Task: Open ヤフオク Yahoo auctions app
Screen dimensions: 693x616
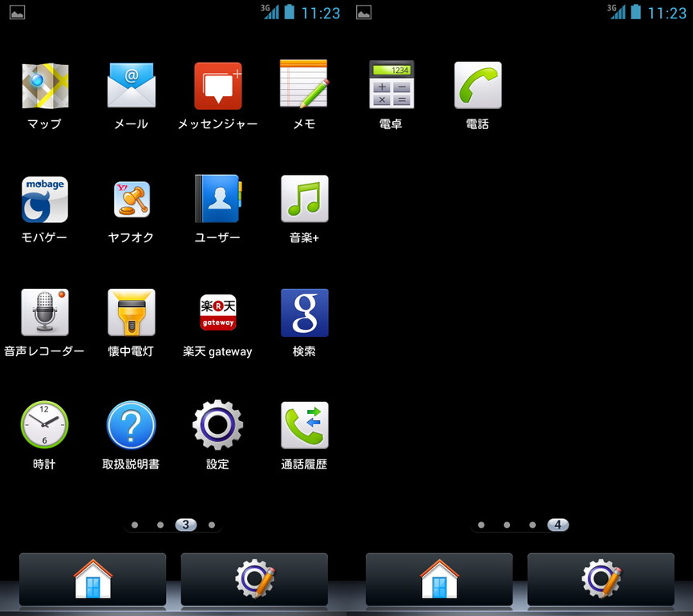Action: [x=132, y=200]
